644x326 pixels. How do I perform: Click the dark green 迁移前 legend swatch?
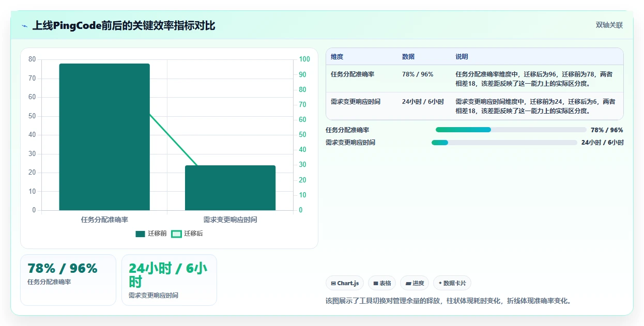tap(140, 234)
